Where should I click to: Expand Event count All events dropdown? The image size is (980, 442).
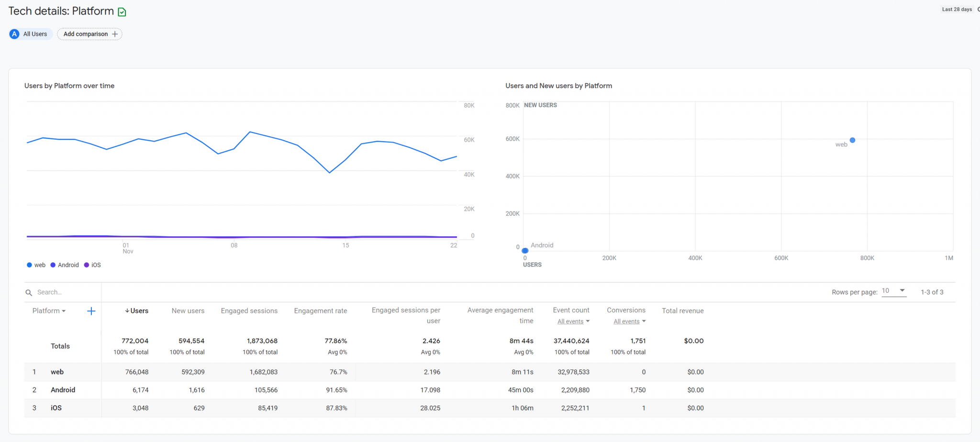tap(573, 321)
